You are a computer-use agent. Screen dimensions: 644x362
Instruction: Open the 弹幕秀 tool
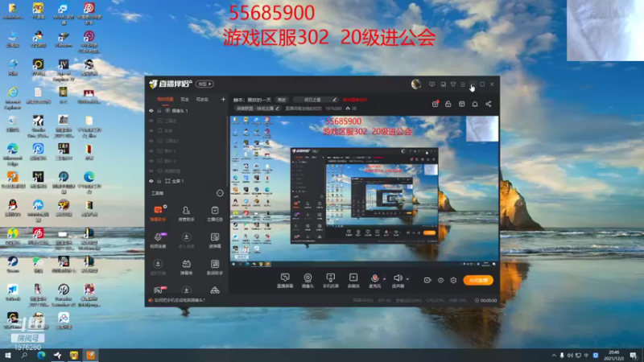coord(186,267)
